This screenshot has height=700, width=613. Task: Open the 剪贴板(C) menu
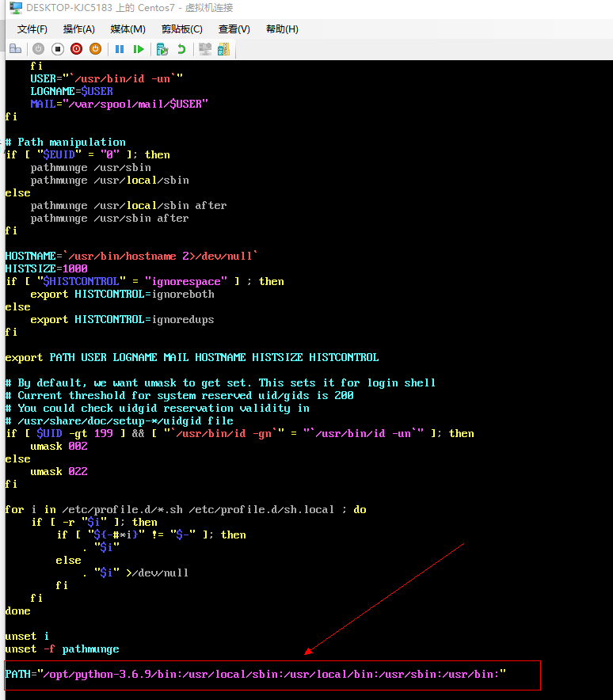pos(182,29)
